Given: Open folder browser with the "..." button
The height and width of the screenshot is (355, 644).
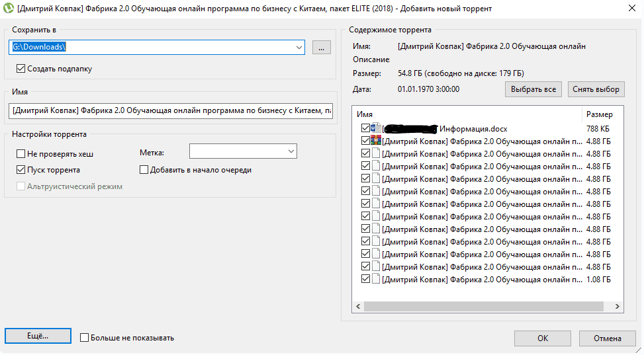Looking at the screenshot, I should click(320, 47).
